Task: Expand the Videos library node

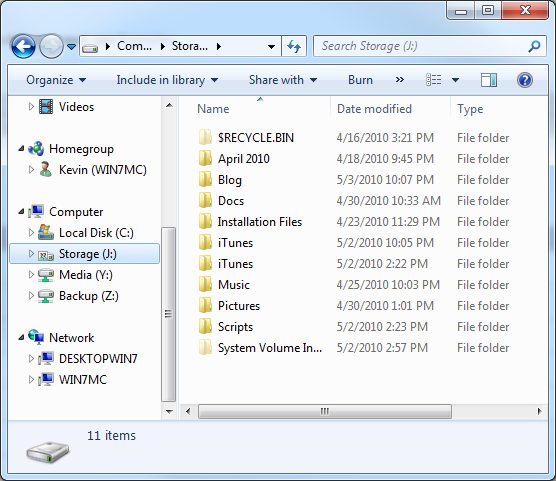Action: coord(31,106)
